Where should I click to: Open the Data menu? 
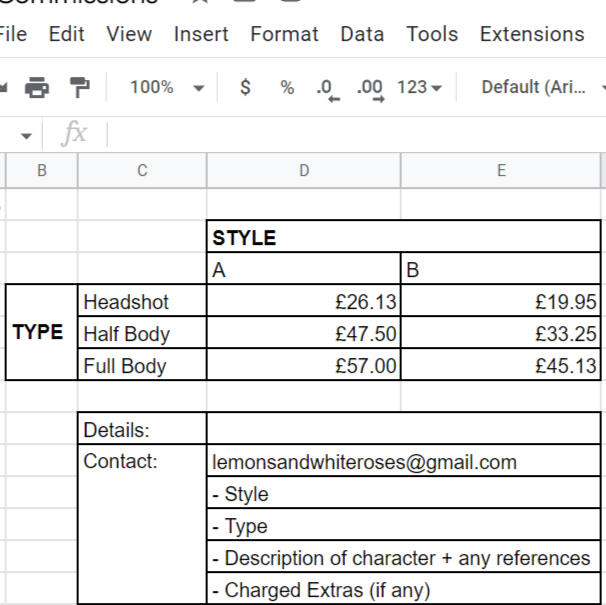coord(362,34)
